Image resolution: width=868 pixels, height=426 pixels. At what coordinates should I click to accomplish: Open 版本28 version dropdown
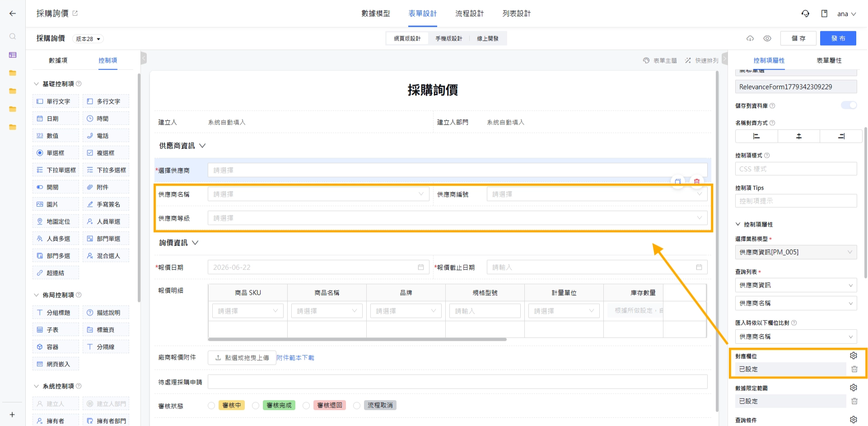coord(88,39)
